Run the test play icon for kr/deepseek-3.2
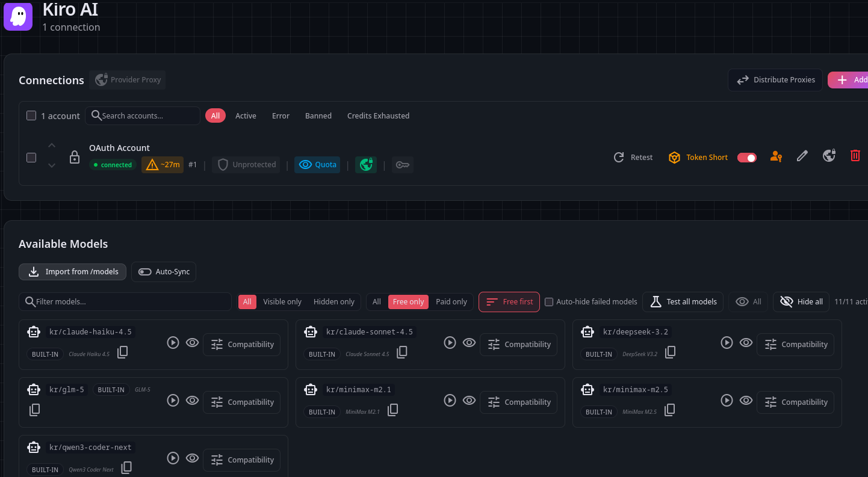The width and height of the screenshot is (868, 477). 727,342
